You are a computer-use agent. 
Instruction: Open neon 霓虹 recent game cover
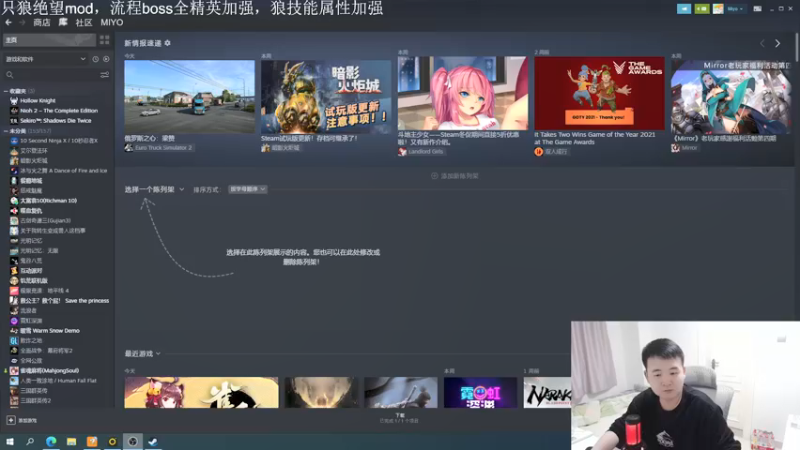coord(481,392)
